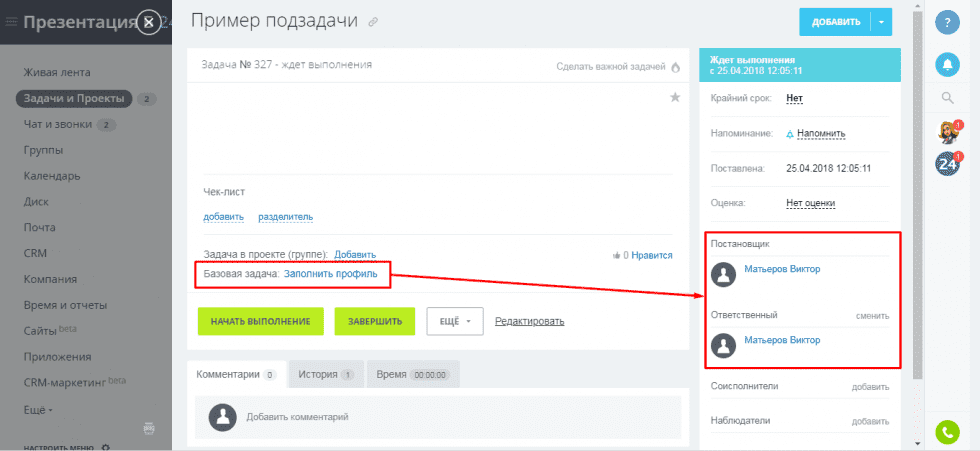The width and height of the screenshot is (980, 451).
Task: Open search magnifier icon in right bar
Action: click(x=948, y=97)
